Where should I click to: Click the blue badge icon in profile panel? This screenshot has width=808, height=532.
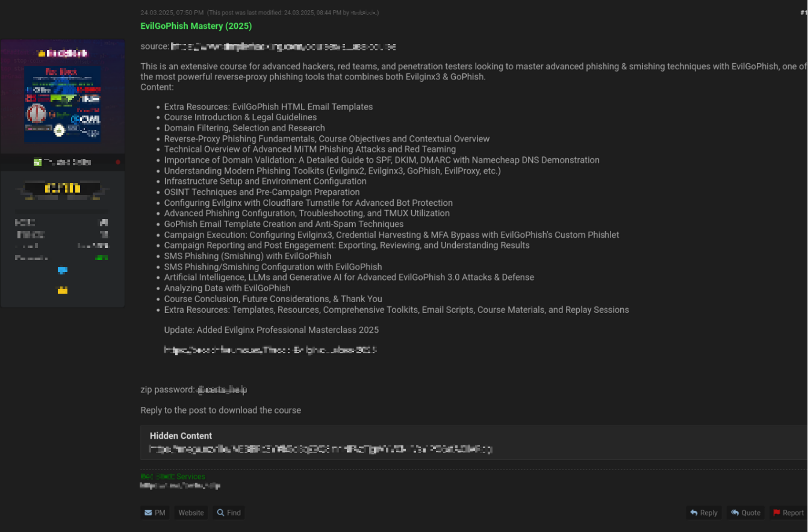[63, 271]
